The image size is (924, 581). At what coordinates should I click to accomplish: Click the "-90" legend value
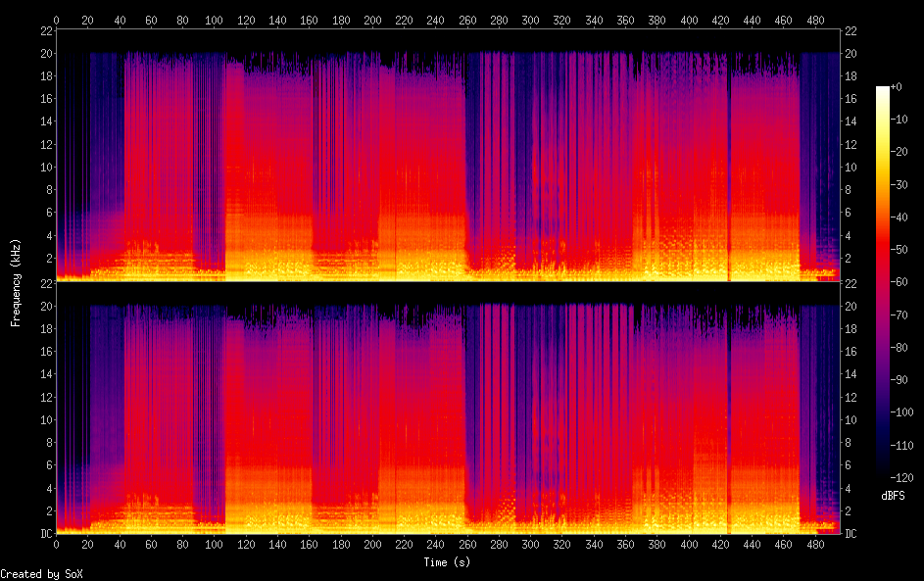tap(900, 379)
